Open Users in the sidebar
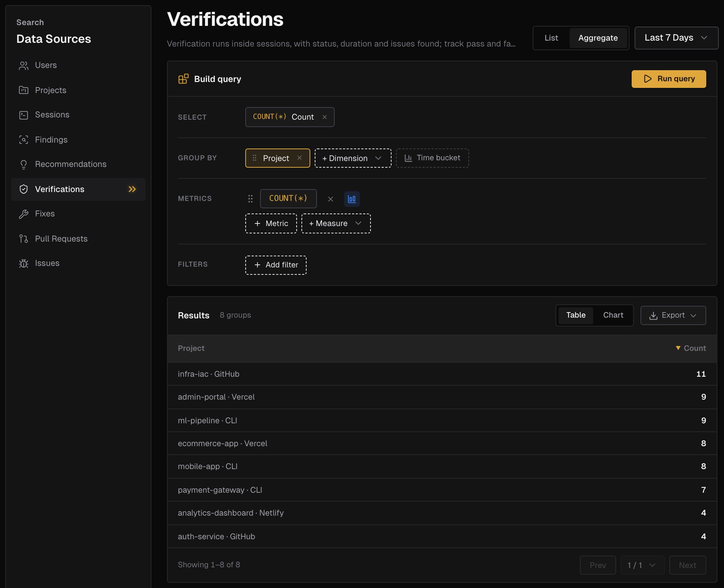 (78, 65)
